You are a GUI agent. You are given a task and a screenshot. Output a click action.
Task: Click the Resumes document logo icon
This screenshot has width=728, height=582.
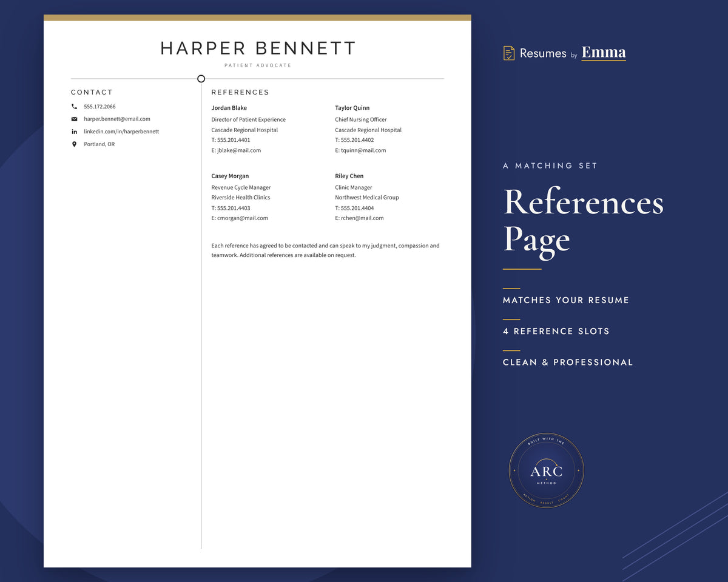click(509, 53)
